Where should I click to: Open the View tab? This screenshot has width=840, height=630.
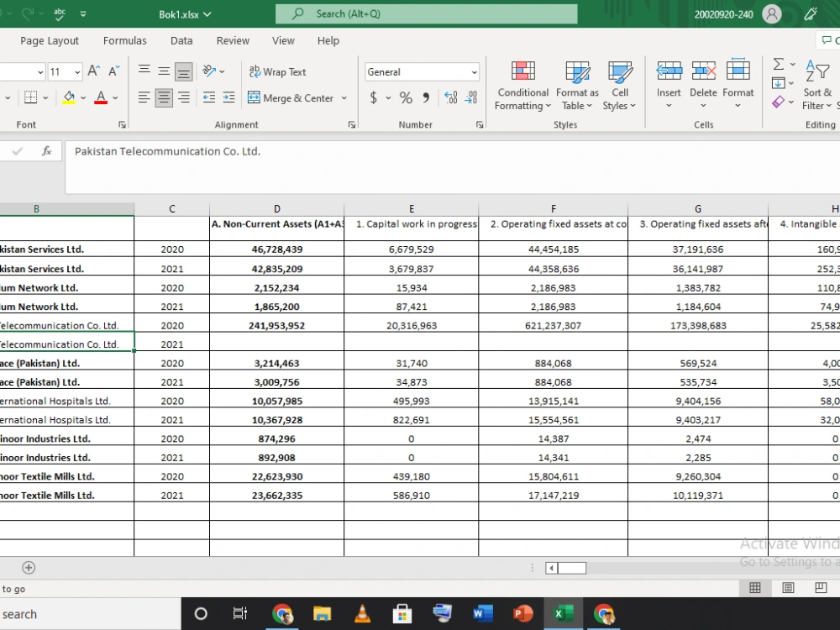283,40
